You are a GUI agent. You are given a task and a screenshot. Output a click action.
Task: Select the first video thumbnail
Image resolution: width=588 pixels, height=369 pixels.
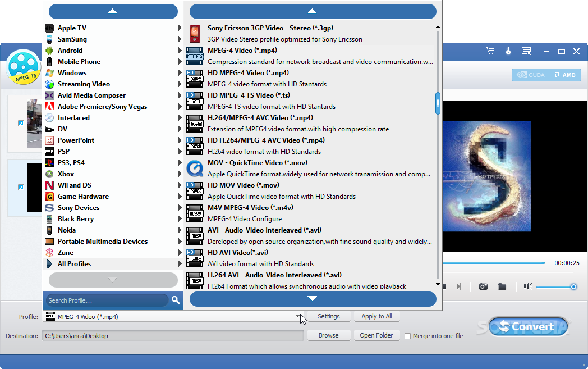tap(34, 123)
